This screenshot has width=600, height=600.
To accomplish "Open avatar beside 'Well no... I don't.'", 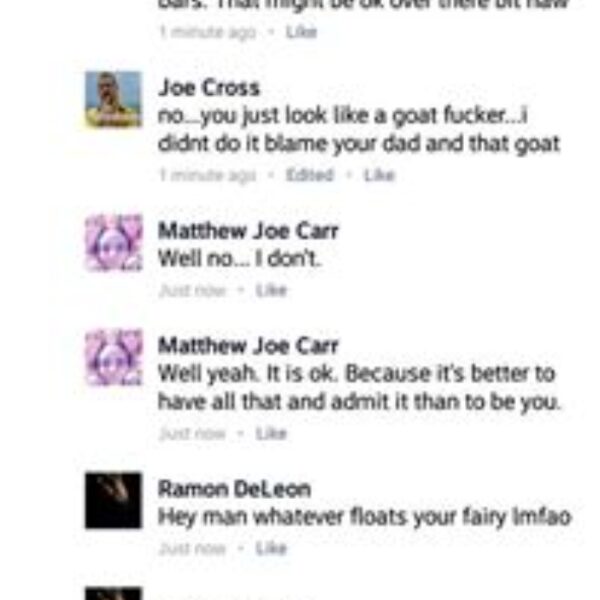I will (113, 243).
